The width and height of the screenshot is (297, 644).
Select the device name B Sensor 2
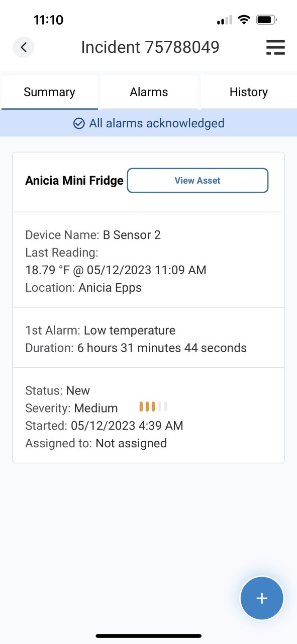point(133,234)
